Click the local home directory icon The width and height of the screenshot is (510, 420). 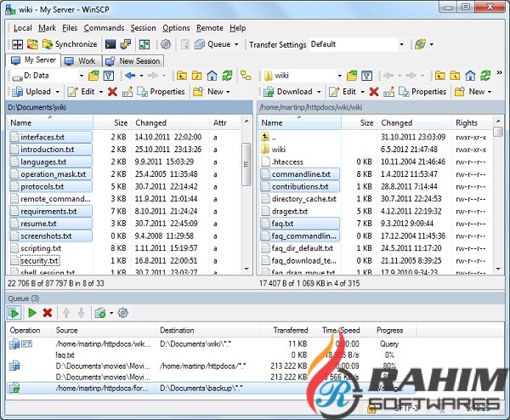tap(212, 76)
